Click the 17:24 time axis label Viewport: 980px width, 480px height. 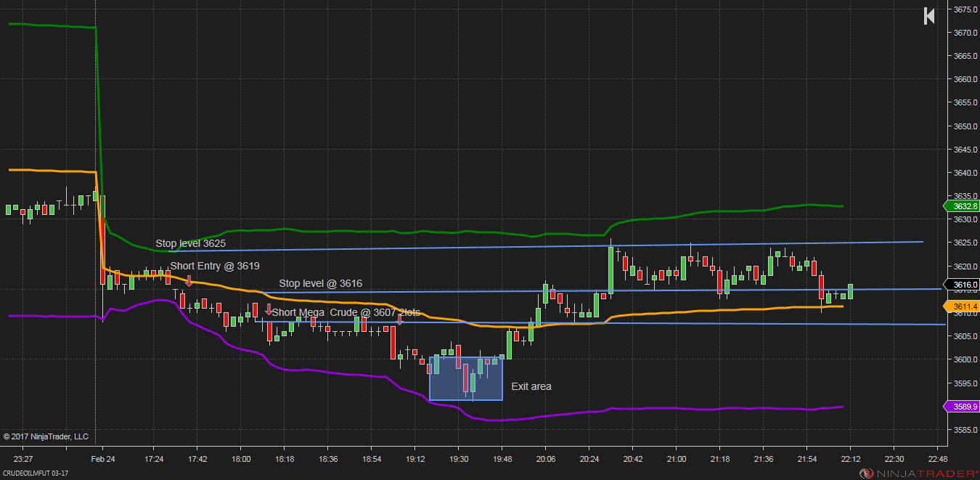click(x=154, y=459)
